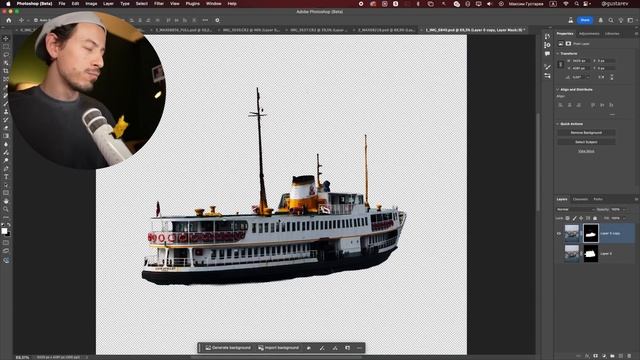The width and height of the screenshot is (640, 360).
Task: Select the Horizontal Type tool
Action: click(x=6, y=177)
